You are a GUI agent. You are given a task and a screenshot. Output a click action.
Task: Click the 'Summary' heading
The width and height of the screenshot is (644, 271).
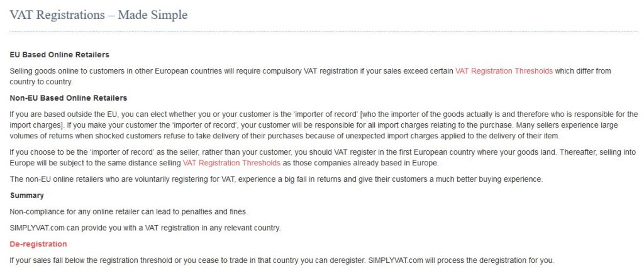click(x=26, y=196)
